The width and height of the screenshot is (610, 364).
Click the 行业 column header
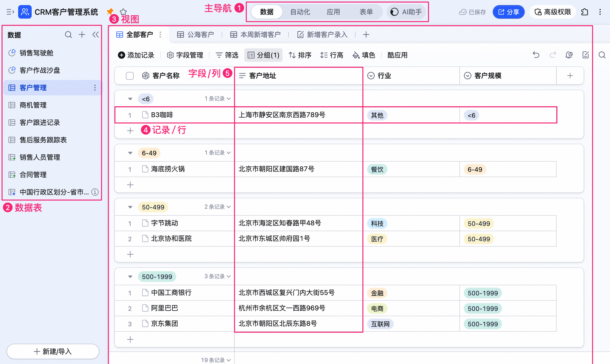pyautogui.click(x=411, y=76)
